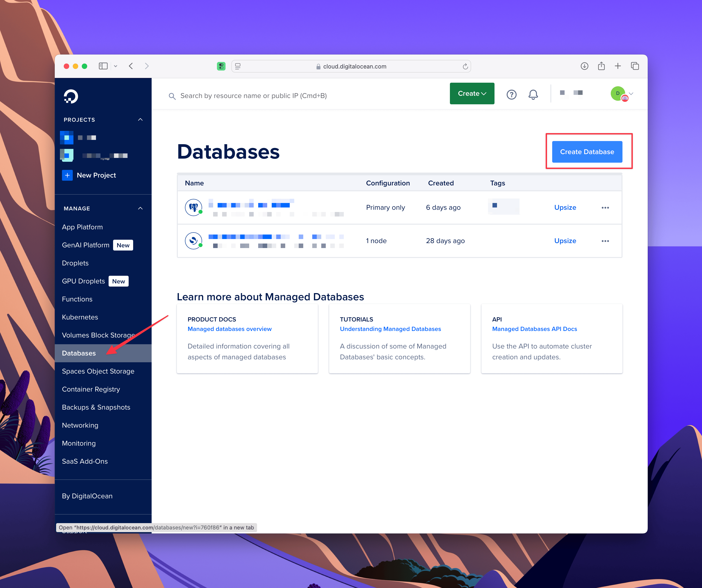Collapse the Manage section
Screen dimensions: 702x588
pos(140,208)
